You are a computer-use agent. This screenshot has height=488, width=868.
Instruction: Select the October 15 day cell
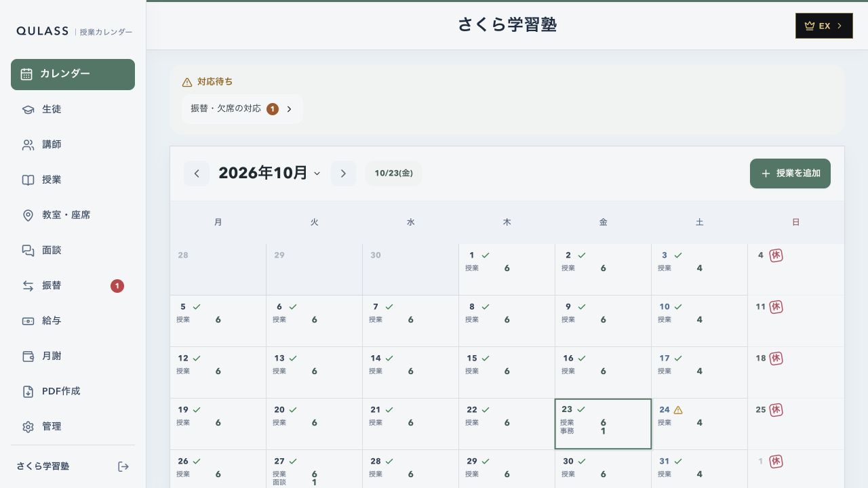507,372
